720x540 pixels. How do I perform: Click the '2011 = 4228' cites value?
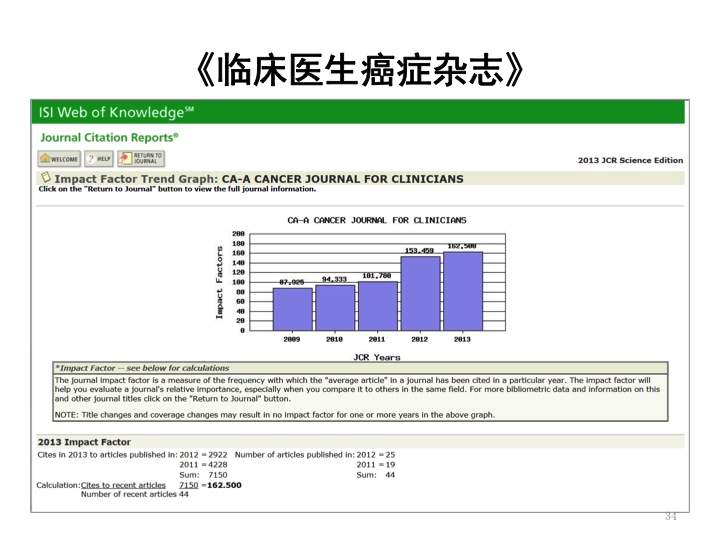(x=203, y=465)
